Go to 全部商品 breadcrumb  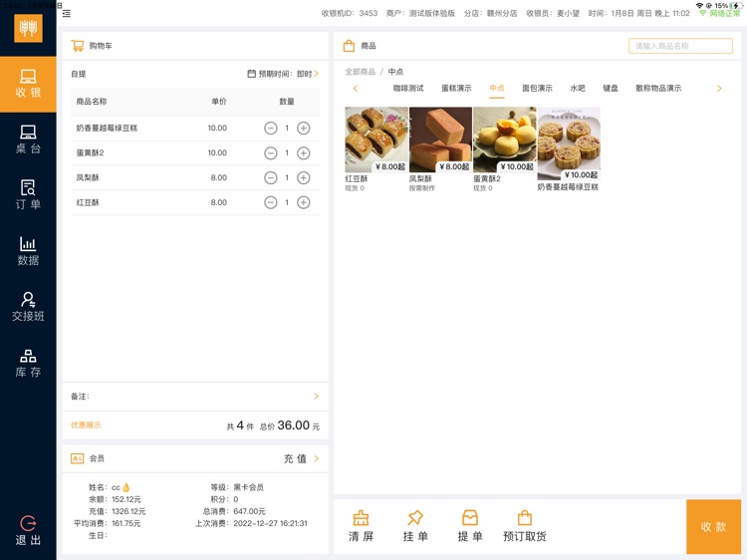(361, 72)
